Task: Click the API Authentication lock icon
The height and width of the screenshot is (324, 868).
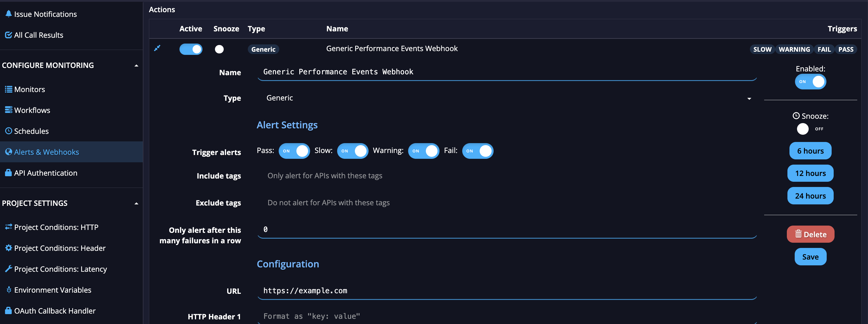Action: point(8,173)
